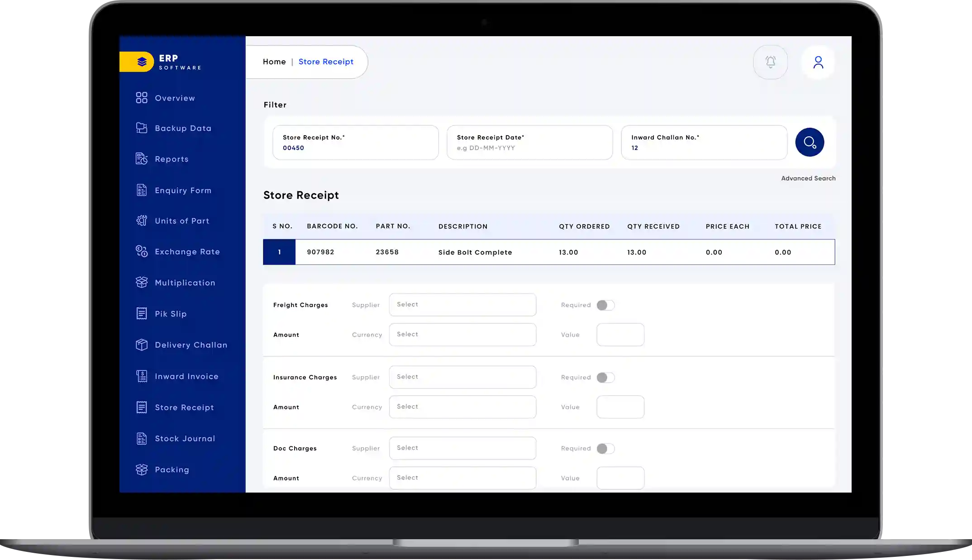Click the Exchange Rate sidebar icon
972x560 pixels.
pos(142,251)
